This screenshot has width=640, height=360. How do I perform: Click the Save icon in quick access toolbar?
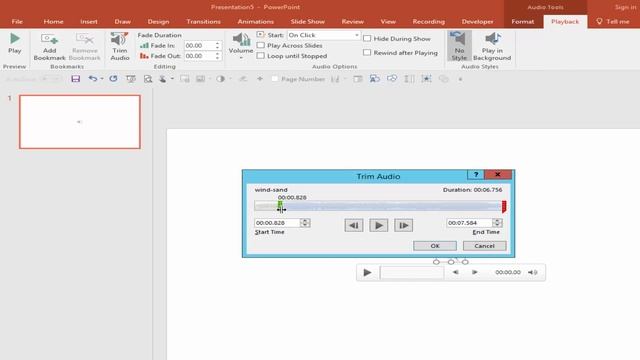point(76,79)
